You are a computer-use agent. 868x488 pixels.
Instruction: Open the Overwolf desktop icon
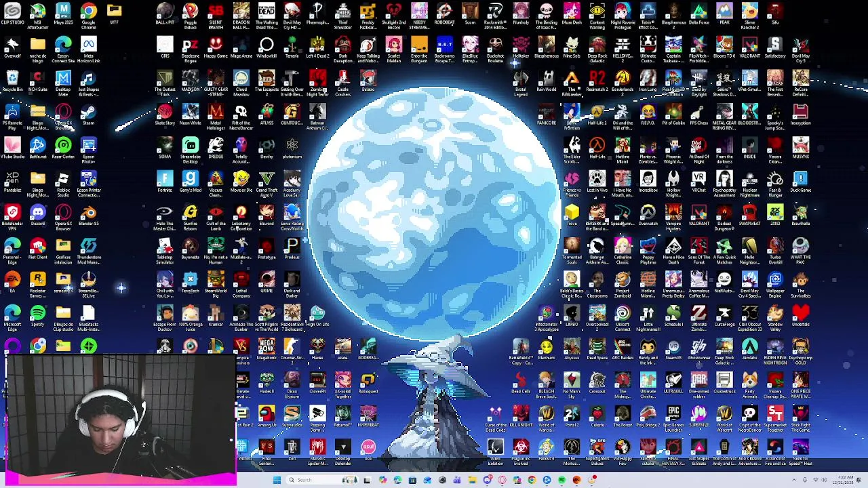[12, 48]
